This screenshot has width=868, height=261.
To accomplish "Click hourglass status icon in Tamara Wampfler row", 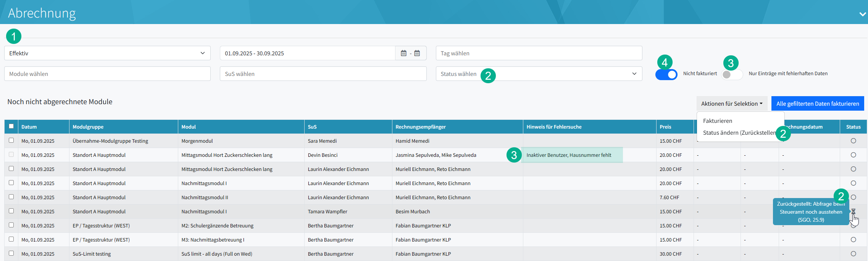I will pyautogui.click(x=853, y=211).
